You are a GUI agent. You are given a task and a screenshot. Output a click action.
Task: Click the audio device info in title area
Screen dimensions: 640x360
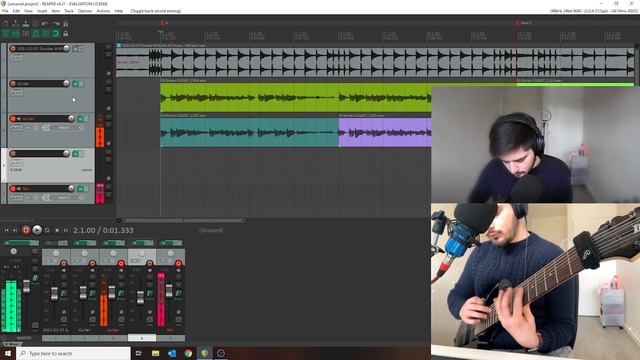593,11
